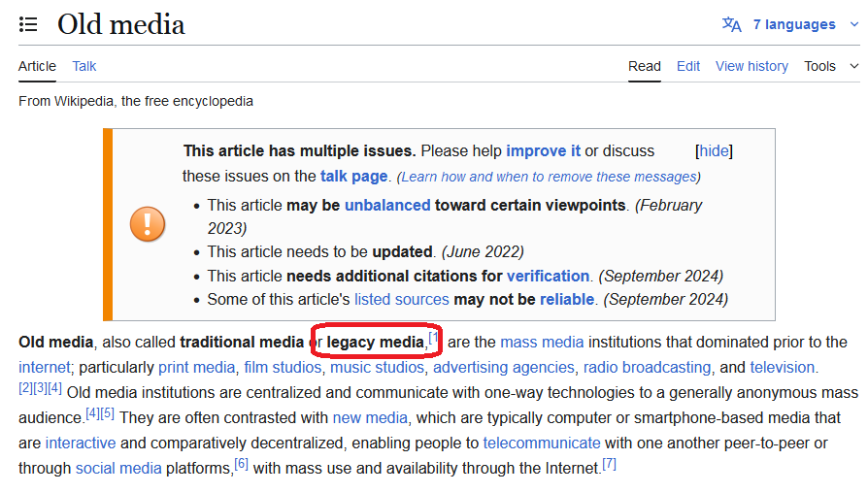Follow the 'music studios' link

tap(377, 368)
